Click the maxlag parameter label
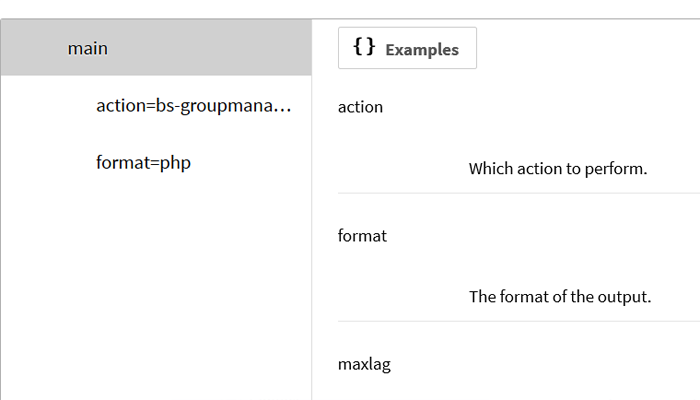Screen dimensions: 700x400 point(364,364)
